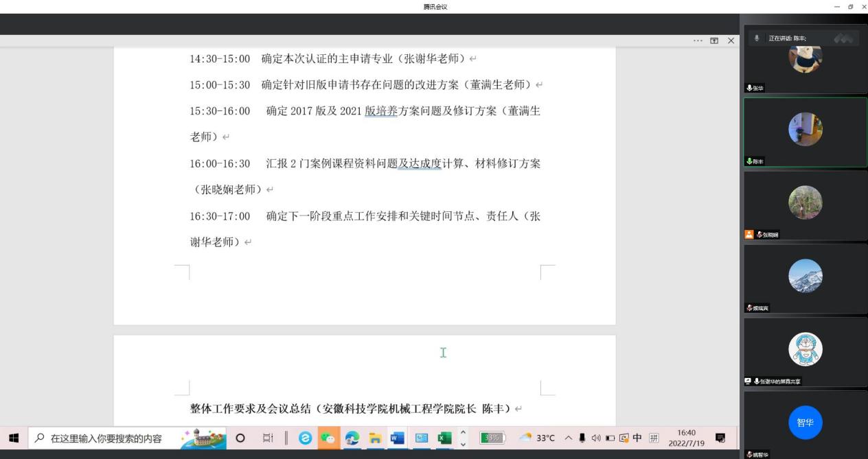Screen dimensions: 868x459
Task: Open the Windows Start menu
Action: (14, 438)
